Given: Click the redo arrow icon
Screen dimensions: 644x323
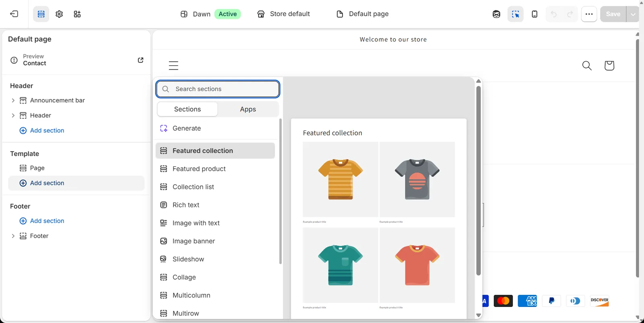Looking at the screenshot, I should [570, 14].
